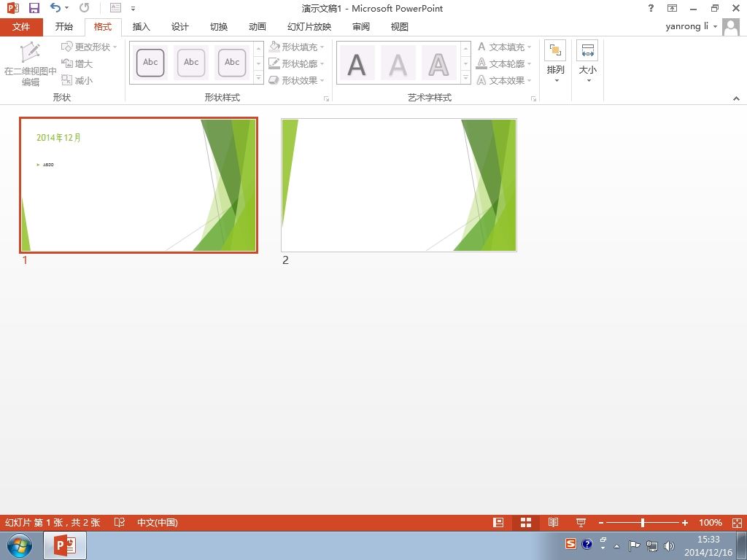Click the user account avatar picture
This screenshot has width=747, height=560.
coord(731,27)
